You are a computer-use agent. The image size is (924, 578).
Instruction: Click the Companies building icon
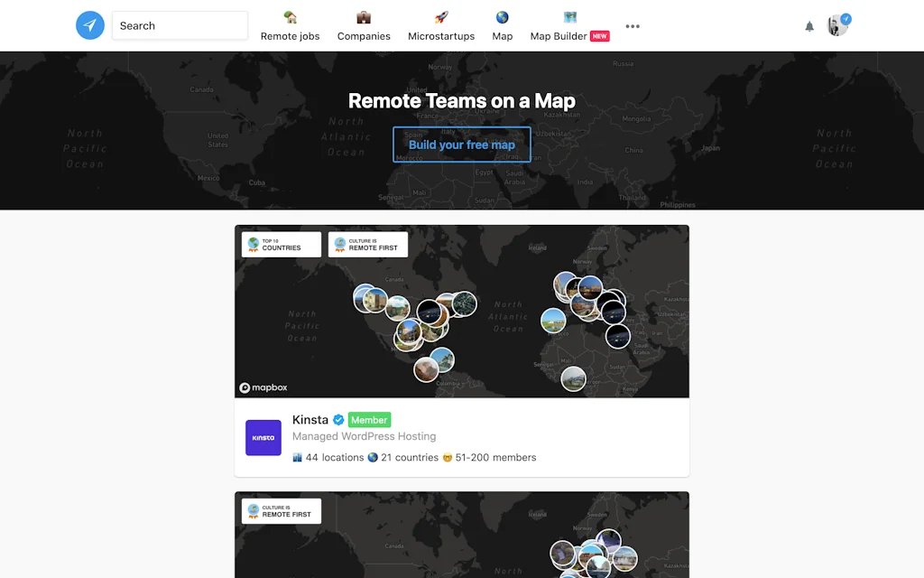coord(364,17)
